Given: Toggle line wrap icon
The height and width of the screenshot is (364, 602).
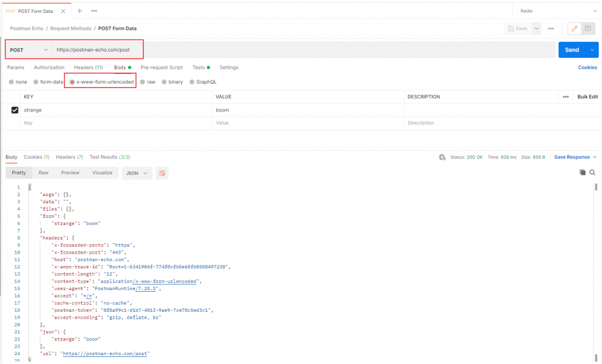Looking at the screenshot, I should click(x=162, y=173).
